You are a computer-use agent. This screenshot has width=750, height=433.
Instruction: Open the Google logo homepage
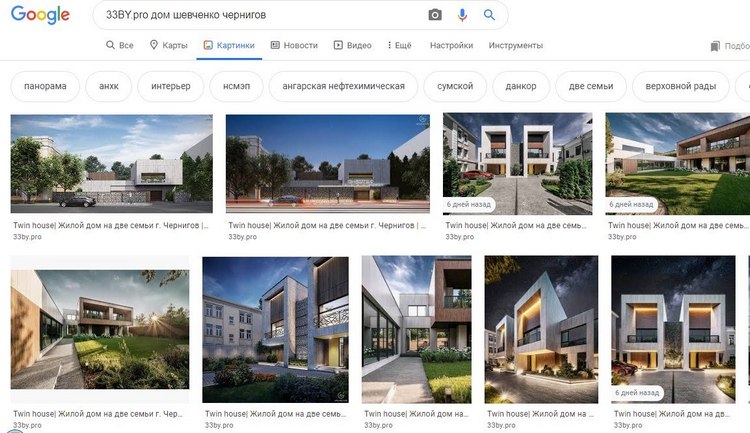coord(40,15)
